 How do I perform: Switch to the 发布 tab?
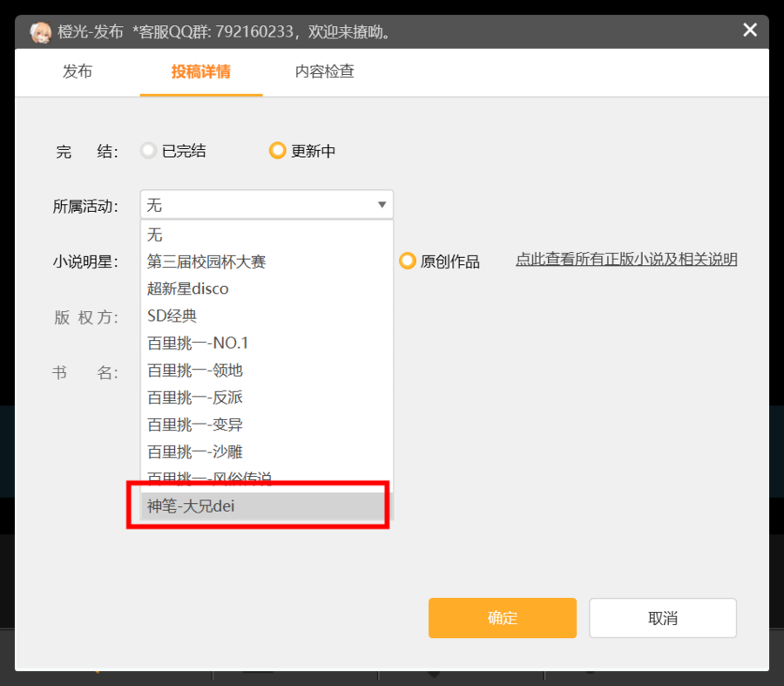tap(78, 71)
